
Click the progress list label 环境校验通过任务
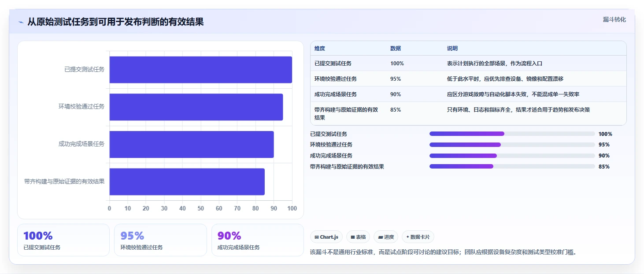(331, 145)
